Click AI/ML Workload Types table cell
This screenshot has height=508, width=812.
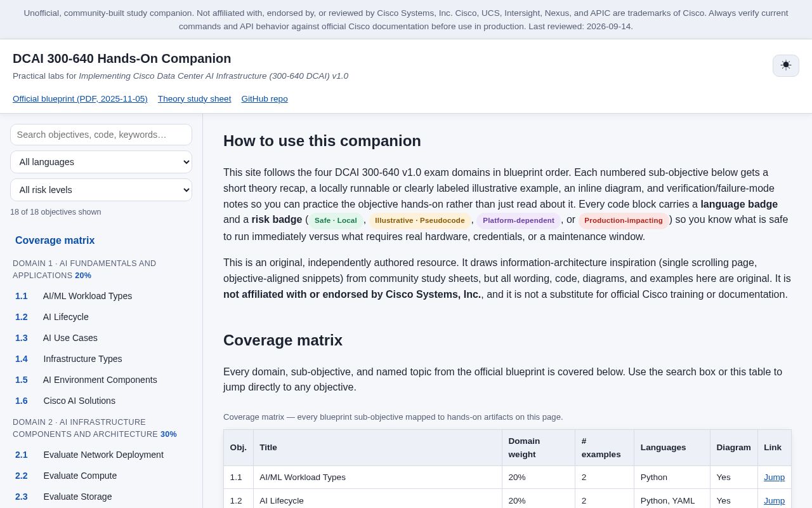click(377, 478)
